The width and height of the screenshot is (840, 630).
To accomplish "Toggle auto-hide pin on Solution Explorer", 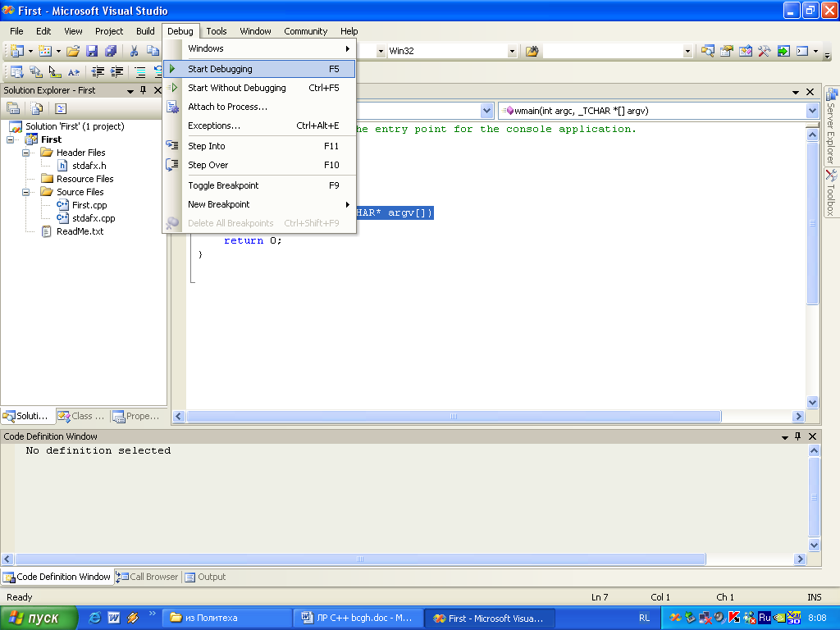I will point(144,90).
